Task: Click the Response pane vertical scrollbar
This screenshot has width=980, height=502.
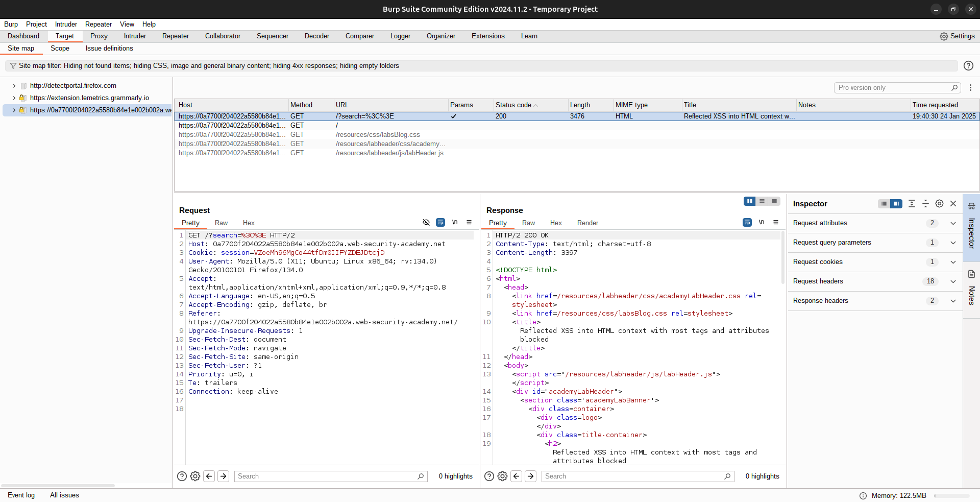Action: click(782, 258)
